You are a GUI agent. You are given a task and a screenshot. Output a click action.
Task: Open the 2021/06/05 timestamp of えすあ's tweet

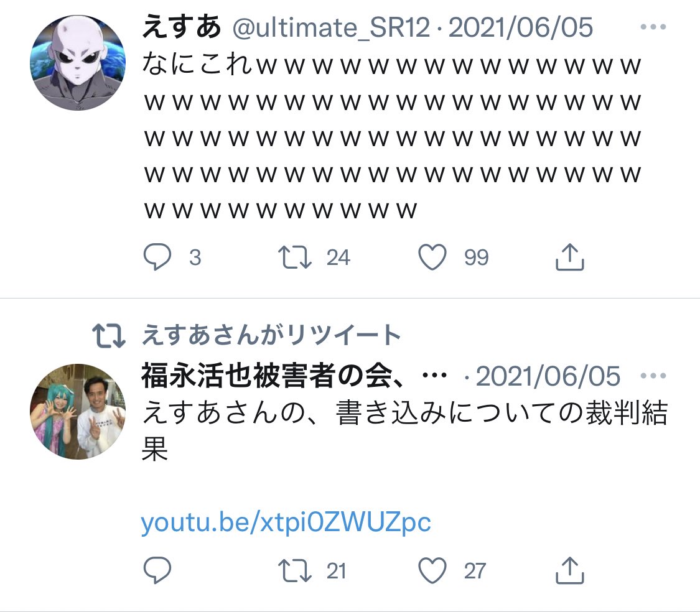point(521,27)
